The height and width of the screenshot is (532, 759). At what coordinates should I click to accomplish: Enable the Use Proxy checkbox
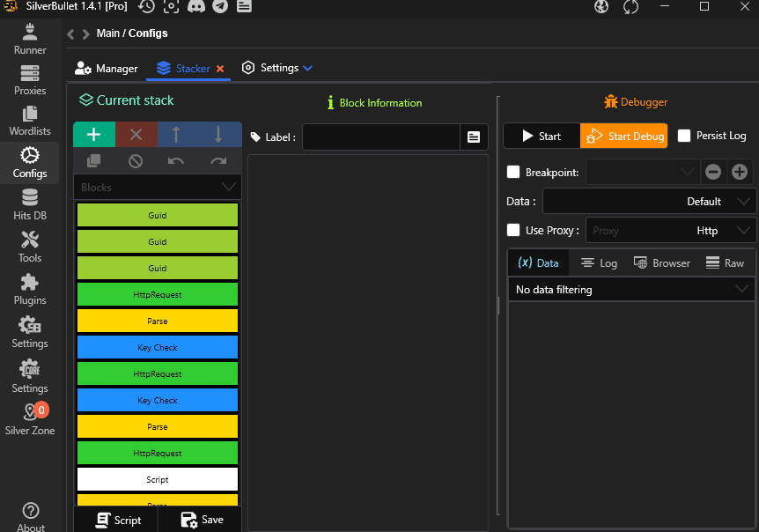pyautogui.click(x=513, y=230)
